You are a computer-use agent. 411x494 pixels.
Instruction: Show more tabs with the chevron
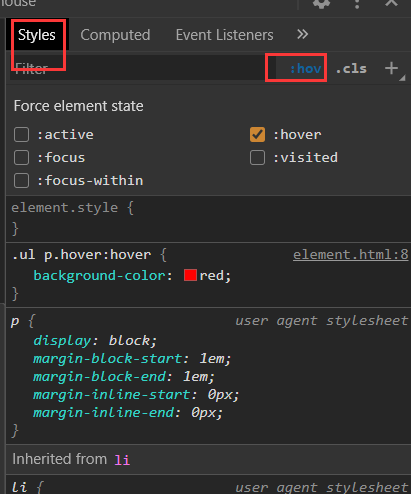pos(302,34)
